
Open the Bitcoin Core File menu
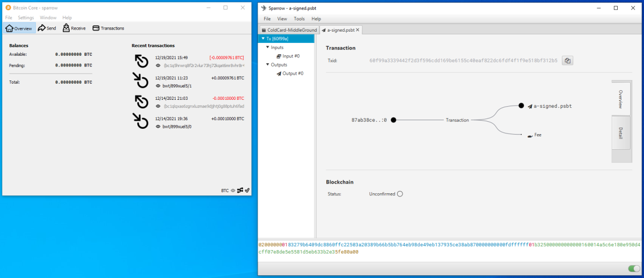9,18
